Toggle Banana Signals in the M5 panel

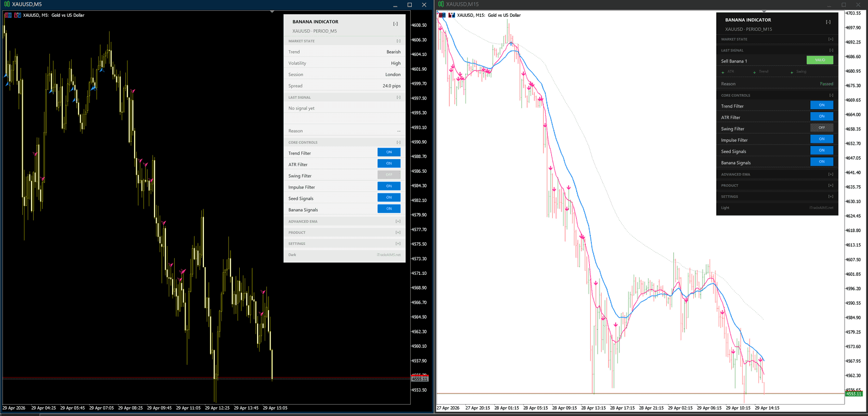pos(389,209)
